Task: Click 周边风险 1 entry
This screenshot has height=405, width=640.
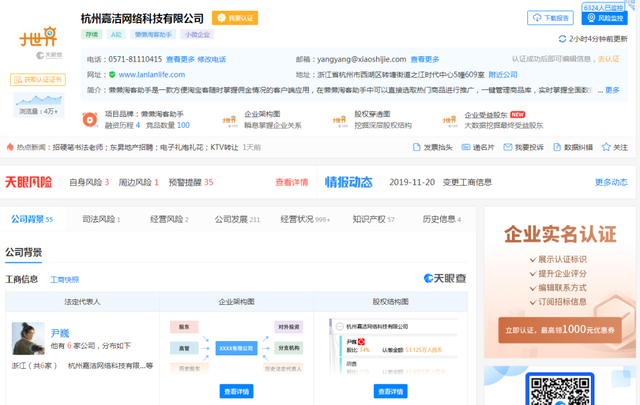Action: (138, 182)
